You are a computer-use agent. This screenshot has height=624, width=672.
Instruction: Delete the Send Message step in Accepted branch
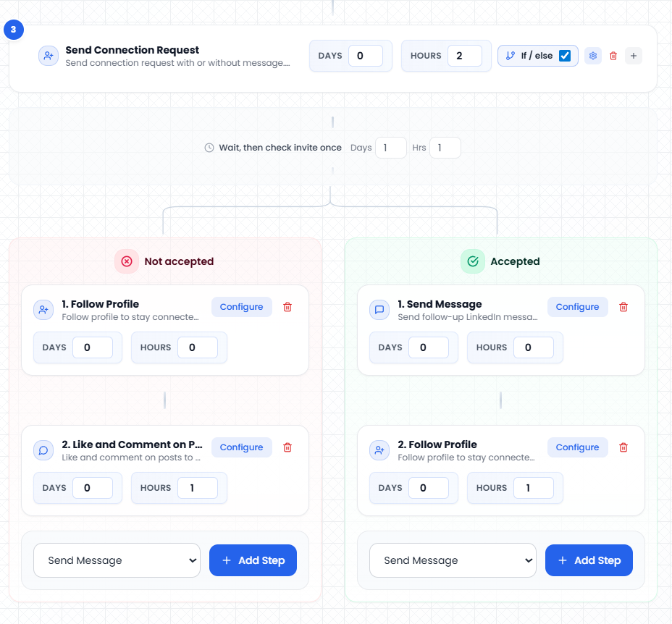click(623, 307)
